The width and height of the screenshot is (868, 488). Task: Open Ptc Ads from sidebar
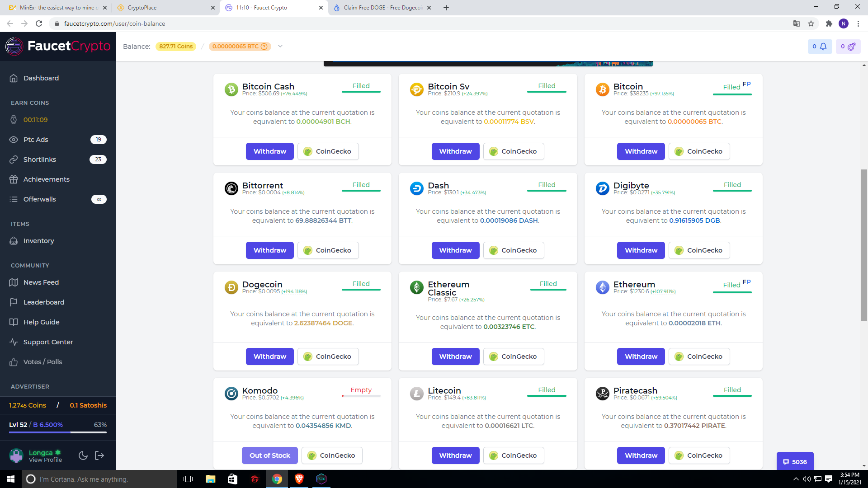pyautogui.click(x=36, y=140)
